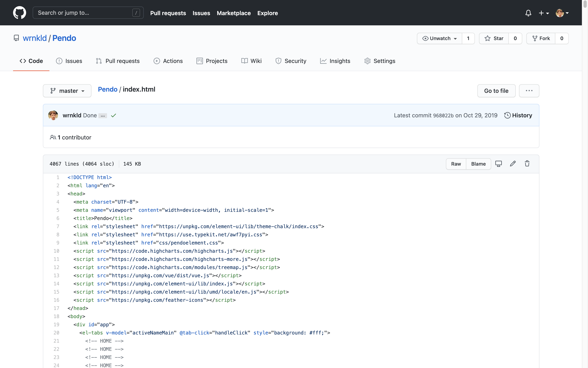588x368 pixels.
Task: Expand the master branch selector
Action: 67,91
